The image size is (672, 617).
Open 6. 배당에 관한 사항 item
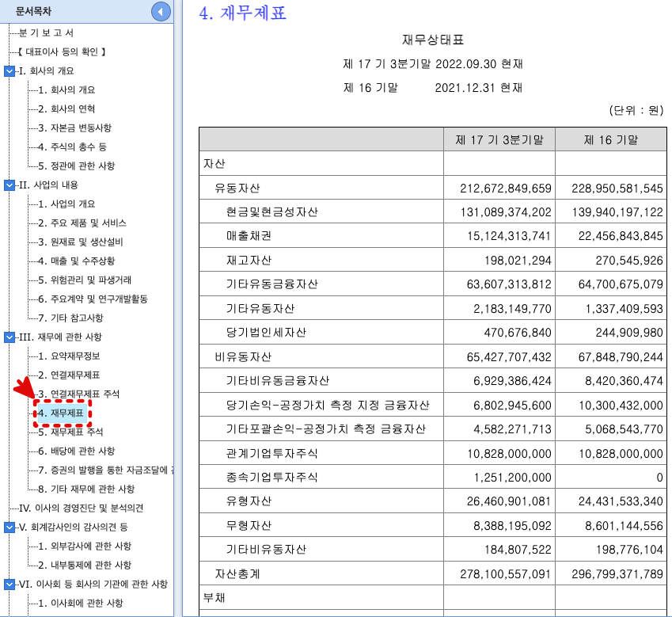76,451
